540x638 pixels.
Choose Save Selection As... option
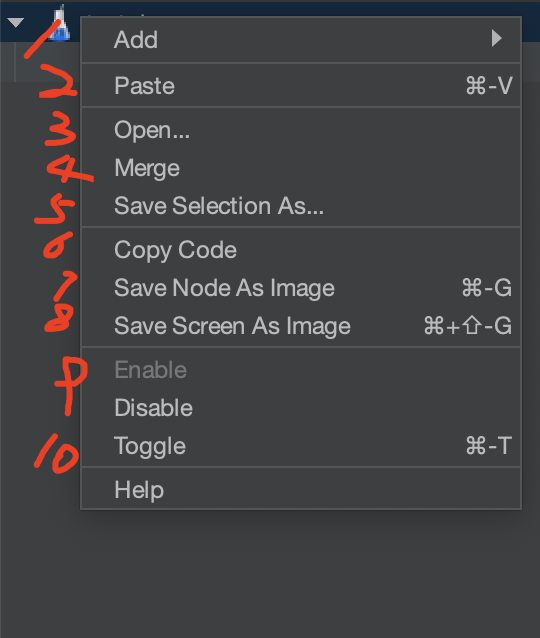tap(301, 205)
